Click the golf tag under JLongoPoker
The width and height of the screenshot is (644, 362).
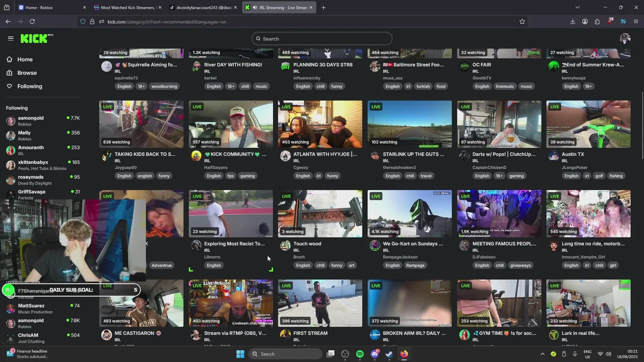pos(599,176)
